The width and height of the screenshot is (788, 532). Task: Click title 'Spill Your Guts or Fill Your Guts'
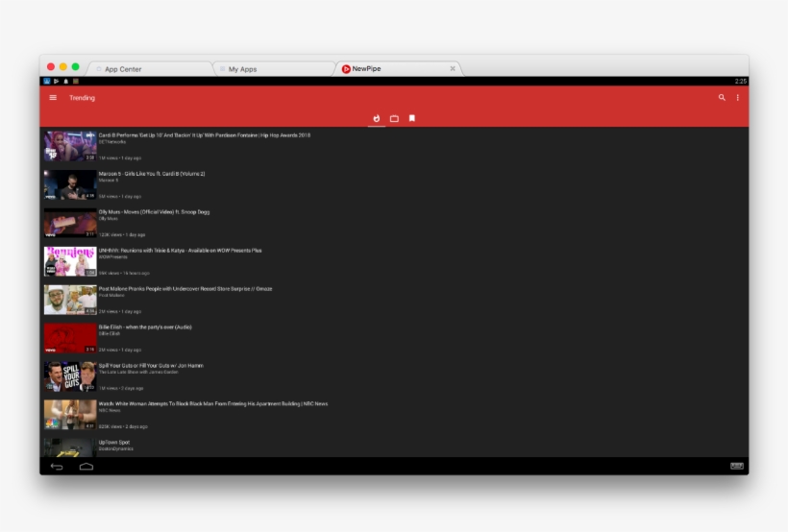151,366
